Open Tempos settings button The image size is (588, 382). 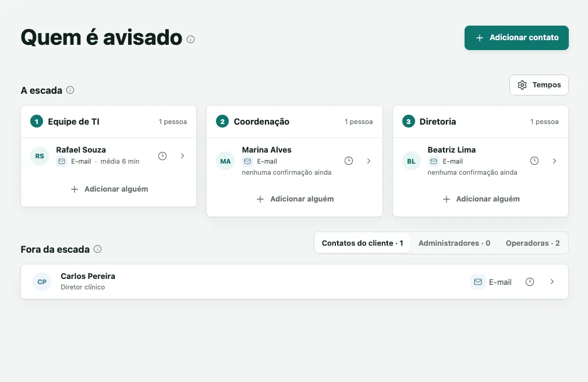pos(539,85)
